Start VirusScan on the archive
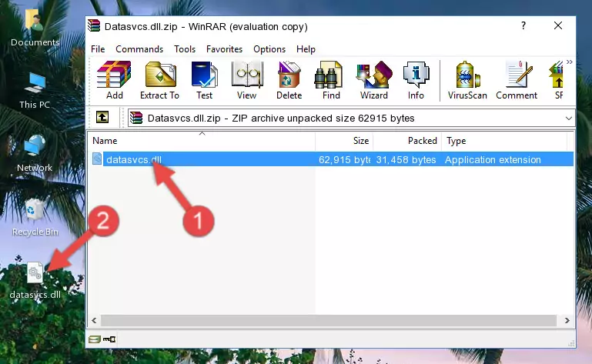Viewport: 592px width, 364px height. coord(467,80)
